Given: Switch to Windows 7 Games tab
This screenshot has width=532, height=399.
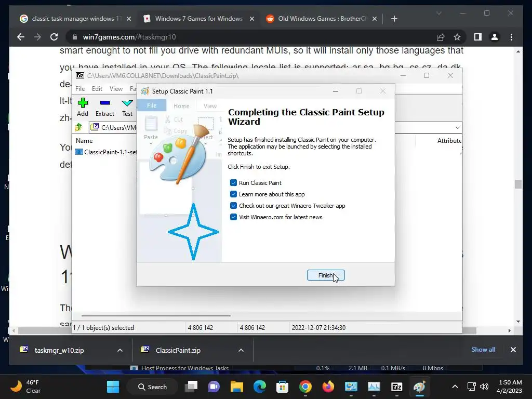Looking at the screenshot, I should tap(199, 19).
